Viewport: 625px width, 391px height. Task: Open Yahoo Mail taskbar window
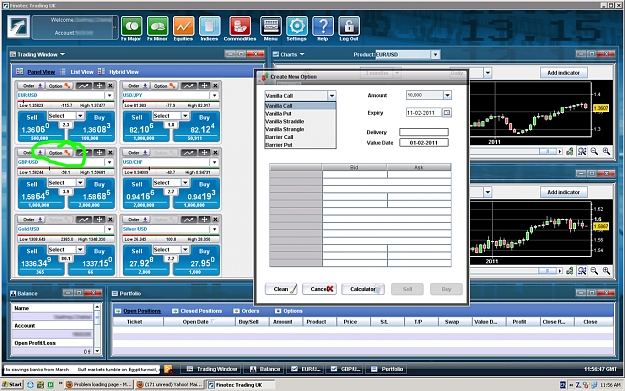(170, 385)
